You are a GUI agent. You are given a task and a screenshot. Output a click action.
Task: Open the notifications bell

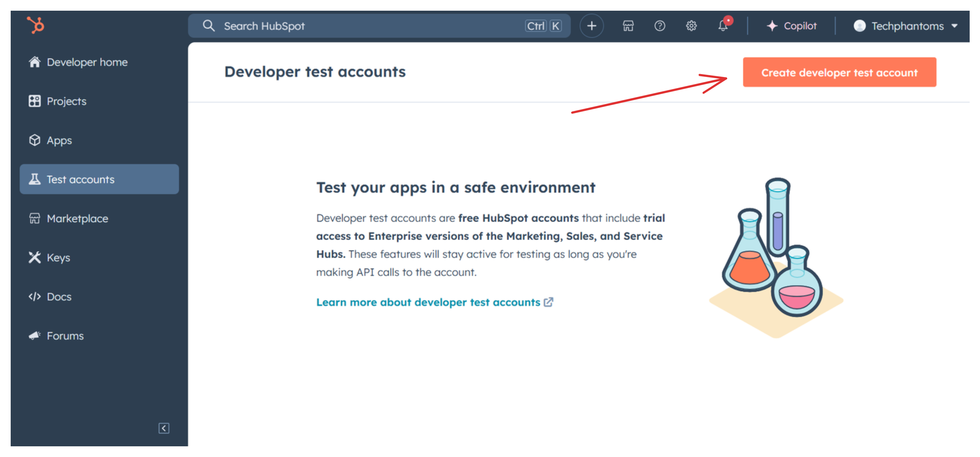(x=722, y=26)
